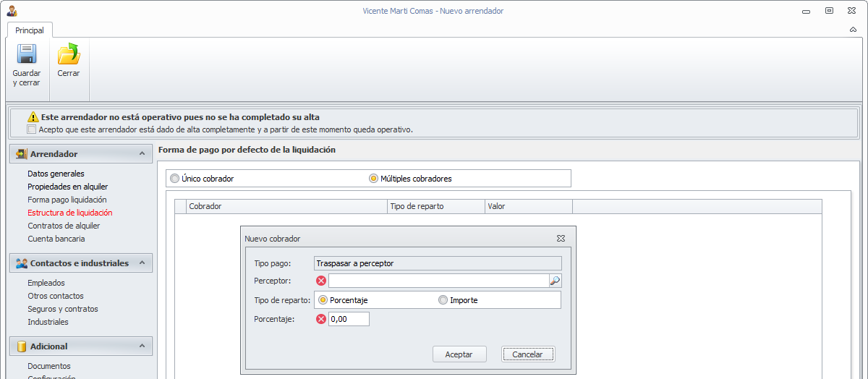The image size is (868, 379).
Task: Select the Único cobrador radio option
Action: tap(174, 179)
